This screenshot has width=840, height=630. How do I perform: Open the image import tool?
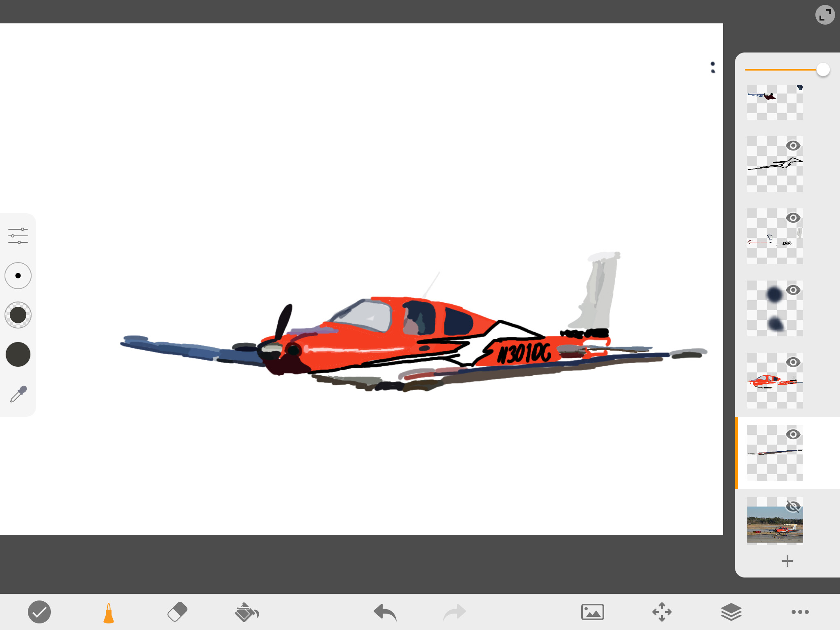(592, 612)
